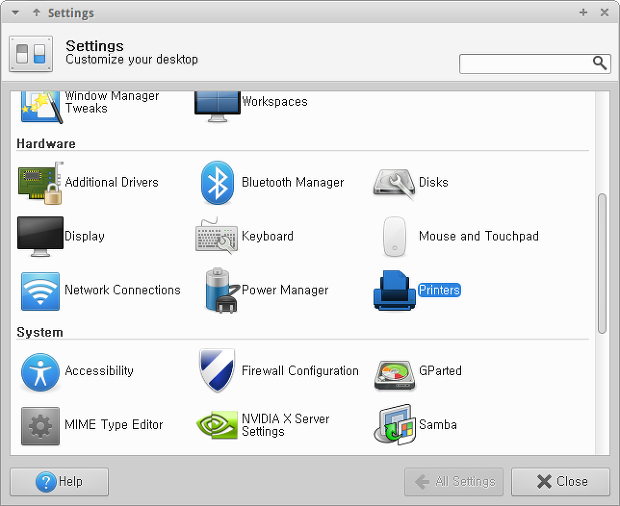Image resolution: width=620 pixels, height=506 pixels.
Task: Click the Disks label
Action: 433,182
